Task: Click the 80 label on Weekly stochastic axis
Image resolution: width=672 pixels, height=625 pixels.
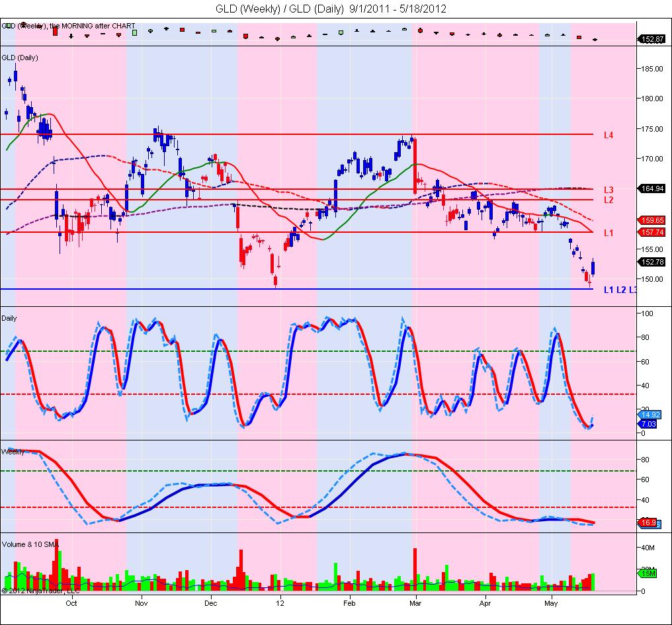Action: [x=646, y=460]
